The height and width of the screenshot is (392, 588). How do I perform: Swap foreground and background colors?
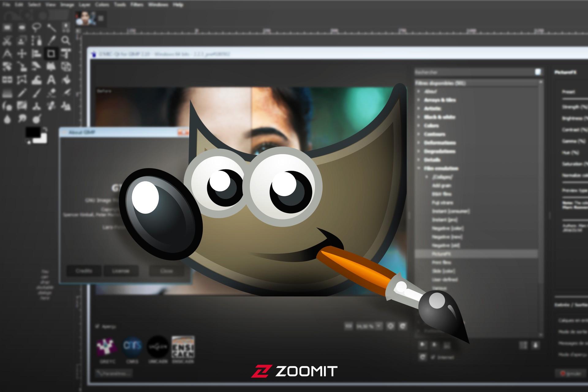(x=45, y=130)
